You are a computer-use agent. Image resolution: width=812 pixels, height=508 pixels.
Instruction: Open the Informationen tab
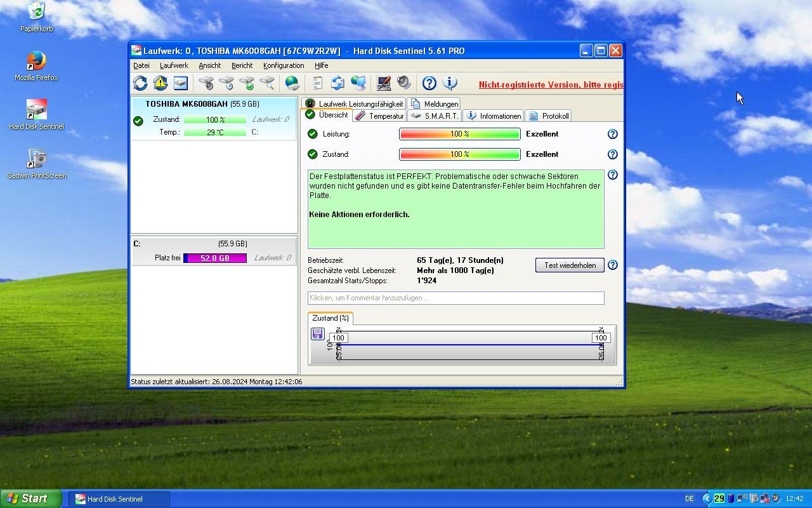[x=493, y=116]
